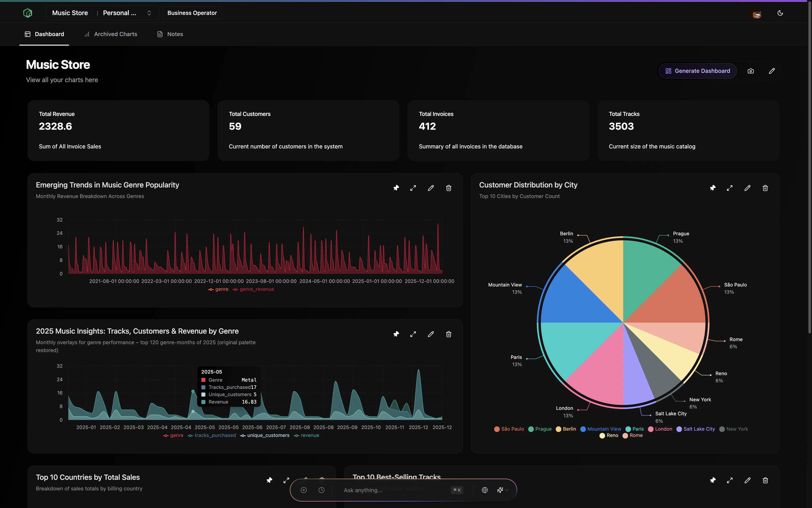
Task: Take a dashboard snapshot using the camera icon
Action: coord(751,71)
